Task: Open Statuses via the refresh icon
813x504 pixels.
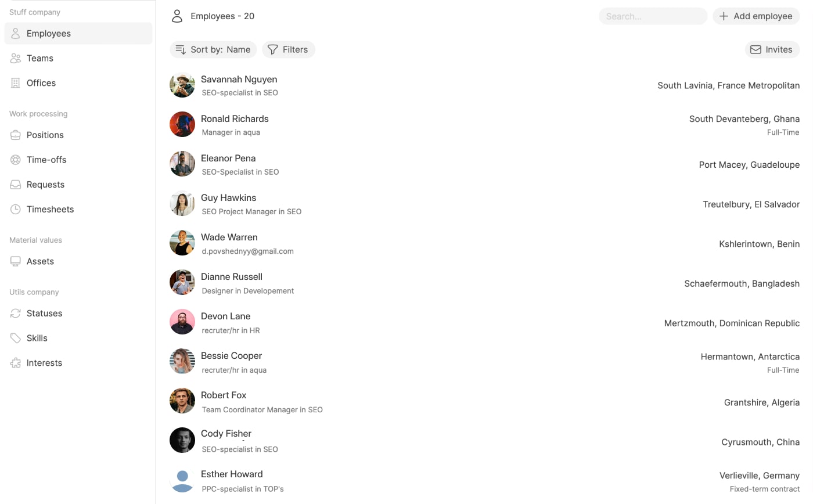Action: (16, 314)
